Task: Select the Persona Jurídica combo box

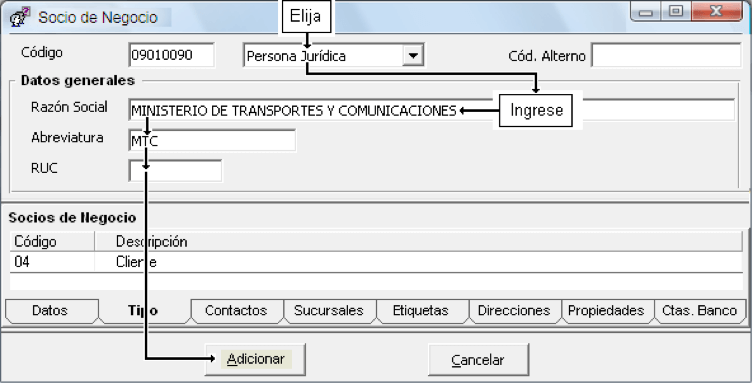Action: coord(334,56)
